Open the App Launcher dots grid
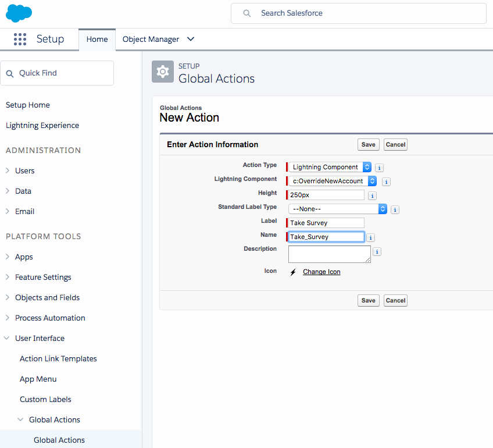Image resolution: width=493 pixels, height=448 pixels. point(20,40)
